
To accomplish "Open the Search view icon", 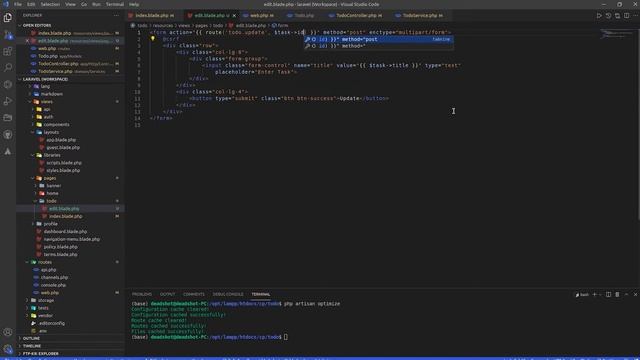I will (x=8, y=68).
